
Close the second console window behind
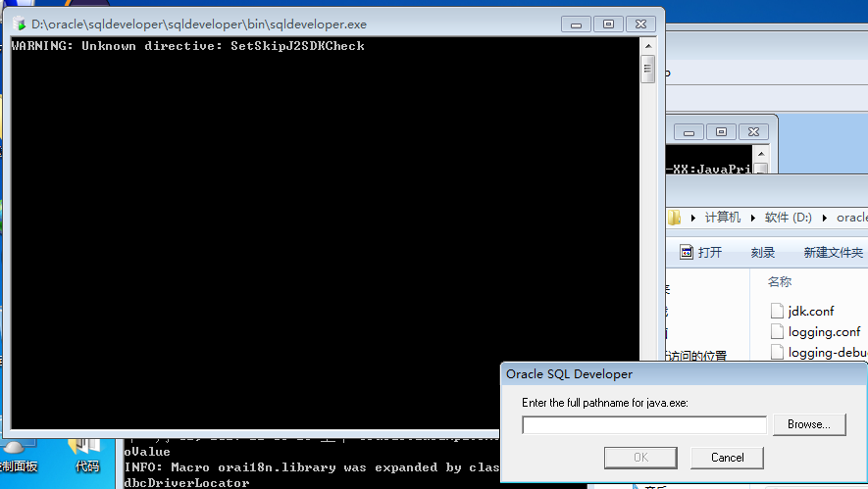(x=753, y=132)
